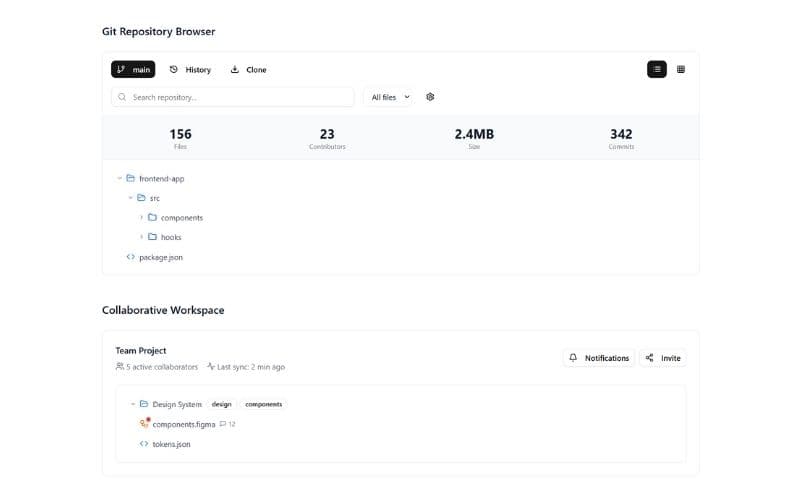Viewport: 800px width, 500px height.
Task: Click the code icon beside tokens.json
Action: click(x=144, y=444)
